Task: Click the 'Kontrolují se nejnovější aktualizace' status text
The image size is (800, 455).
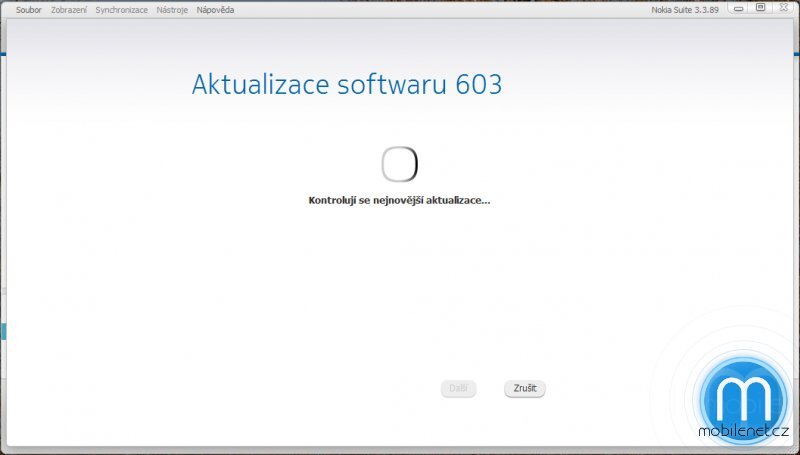Action: [399, 200]
